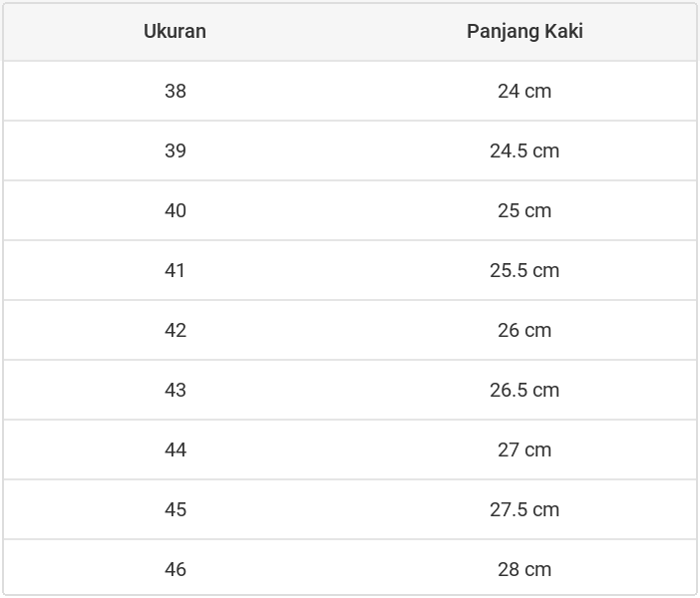Screen dimensions: 700x598
Task: Click the size 45 cell
Action: [x=175, y=509]
